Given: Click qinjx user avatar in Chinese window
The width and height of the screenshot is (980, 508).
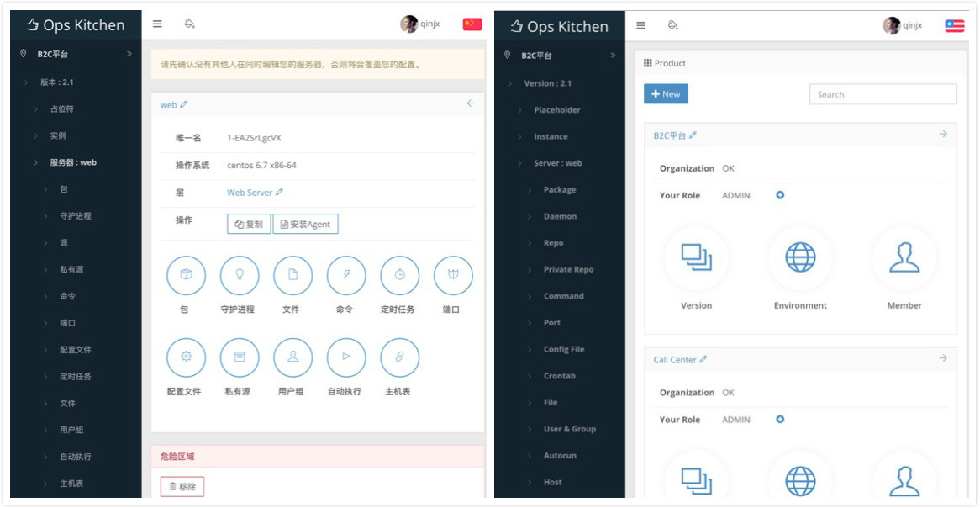Looking at the screenshot, I should coord(408,24).
